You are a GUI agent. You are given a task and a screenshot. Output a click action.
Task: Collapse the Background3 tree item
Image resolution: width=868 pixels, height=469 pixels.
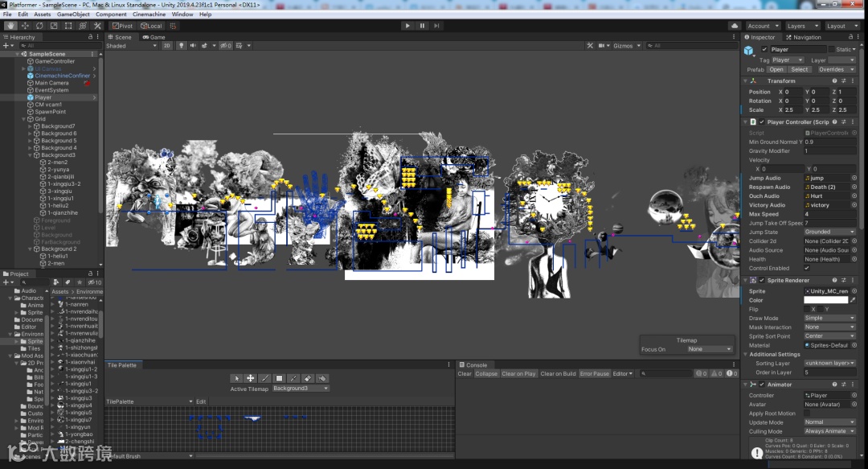coord(31,155)
